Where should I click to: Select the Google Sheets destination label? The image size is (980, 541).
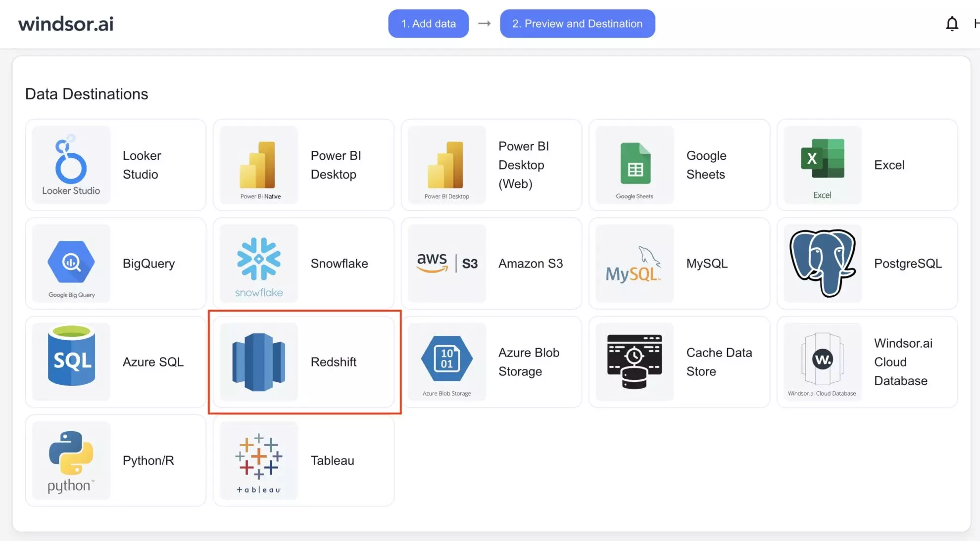pyautogui.click(x=706, y=165)
